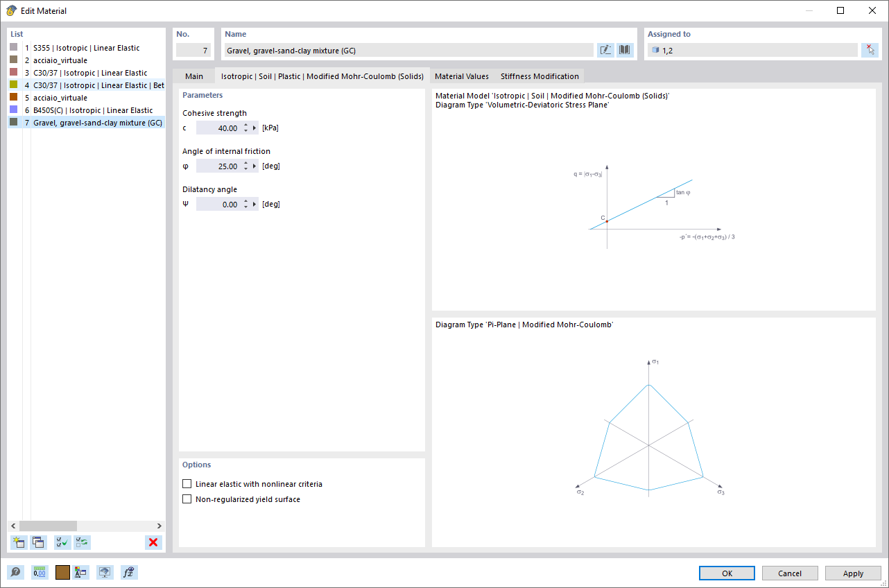Increase Cohesive strength with the up arrow
This screenshot has width=889, height=588.
(x=247, y=125)
